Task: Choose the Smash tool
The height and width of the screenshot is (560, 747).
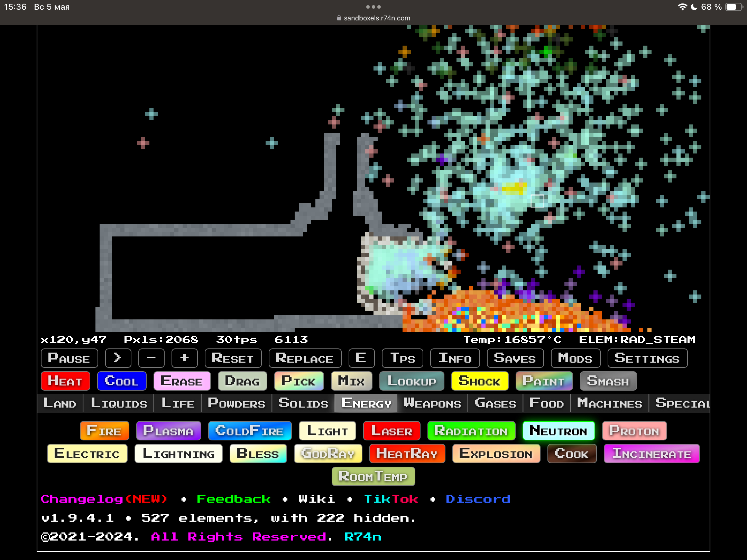Action: [608, 381]
